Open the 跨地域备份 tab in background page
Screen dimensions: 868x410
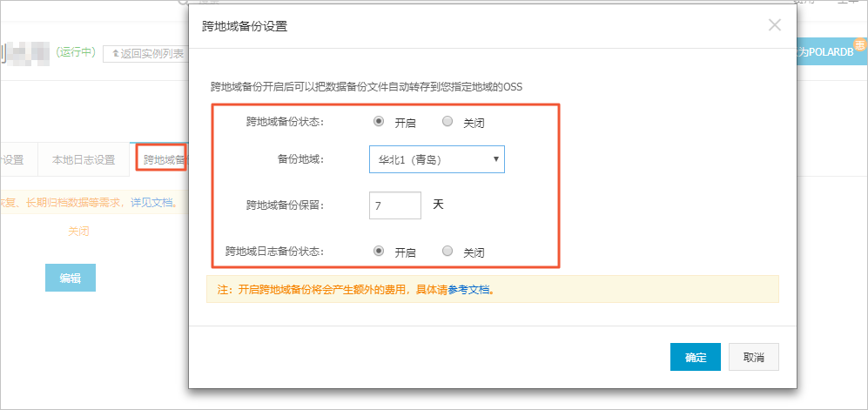[x=161, y=160]
